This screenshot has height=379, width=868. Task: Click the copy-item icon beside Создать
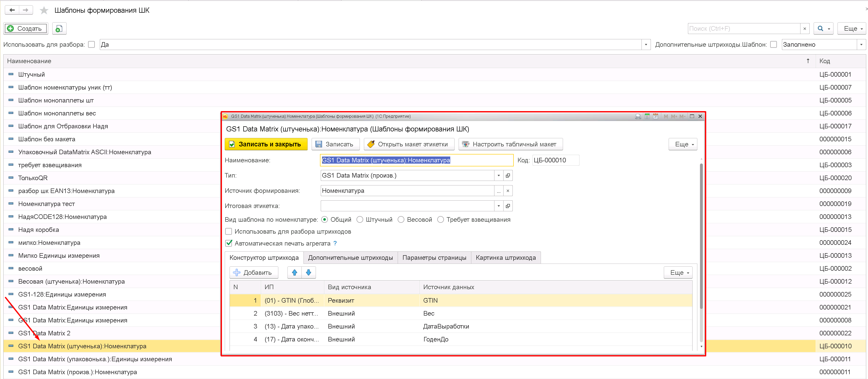pos(59,29)
